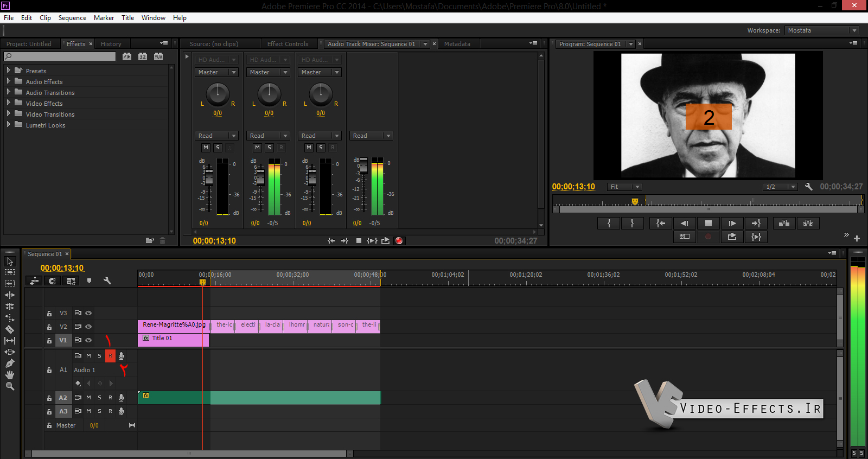Switch to Project: Untitled tab
The height and width of the screenshot is (459, 868).
click(29, 44)
